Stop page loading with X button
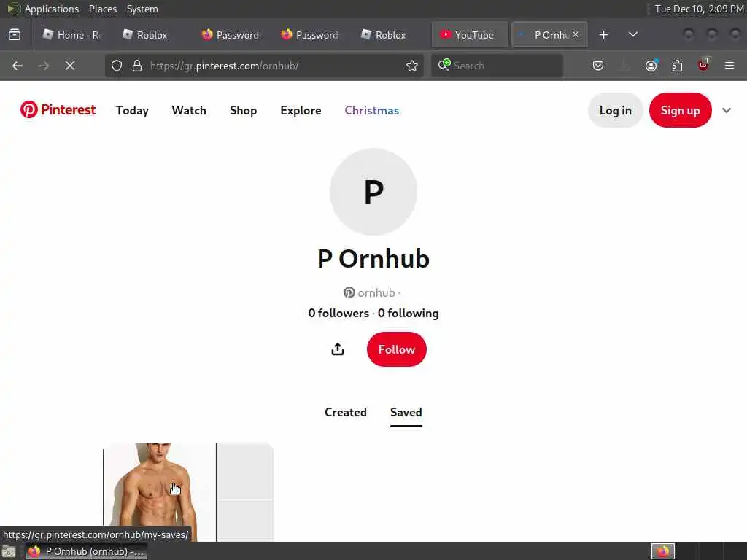Image resolution: width=747 pixels, height=560 pixels. pyautogui.click(x=70, y=66)
